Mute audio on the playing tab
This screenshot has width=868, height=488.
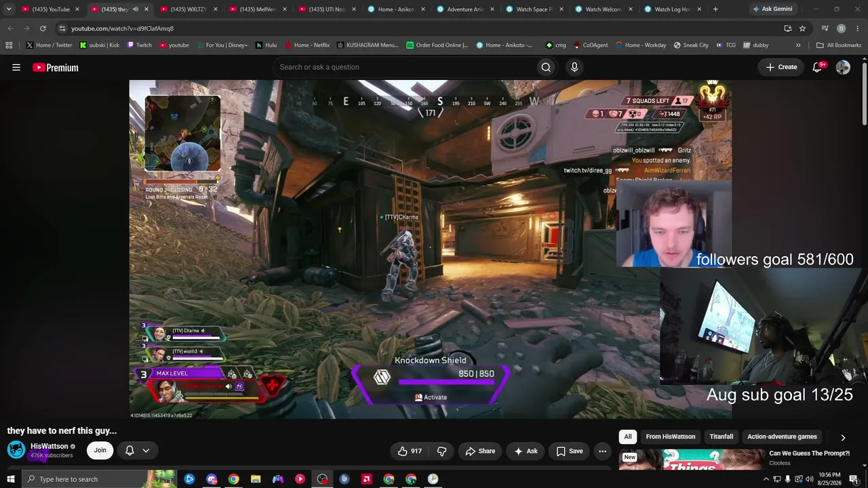pyautogui.click(x=135, y=9)
